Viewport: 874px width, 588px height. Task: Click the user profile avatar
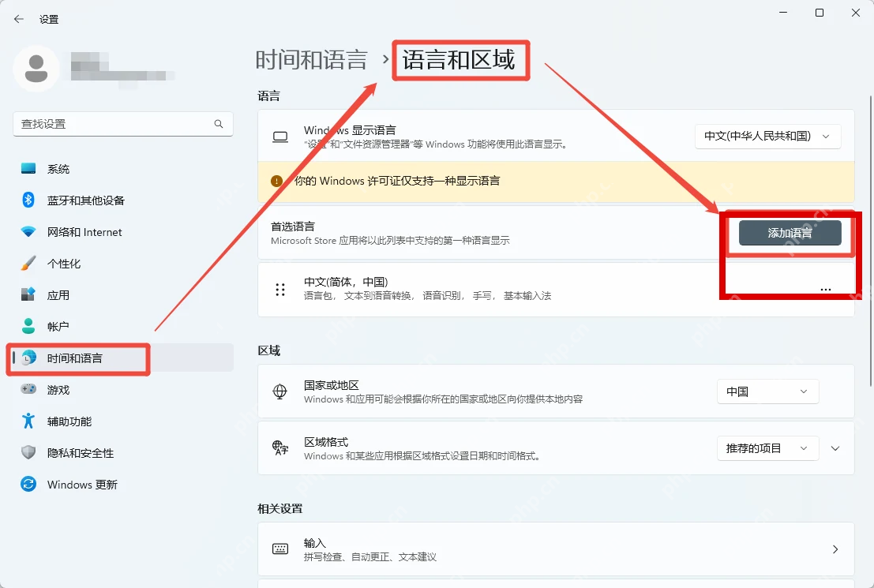click(x=36, y=69)
